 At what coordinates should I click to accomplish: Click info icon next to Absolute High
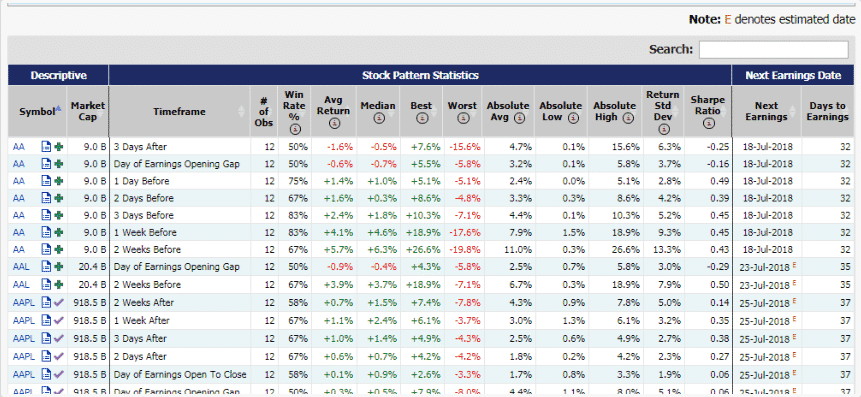click(629, 118)
